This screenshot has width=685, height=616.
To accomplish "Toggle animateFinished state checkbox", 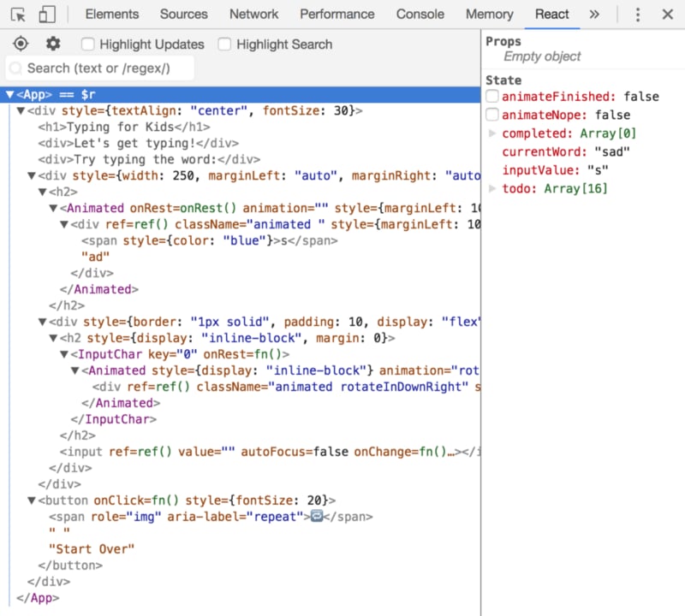I will point(492,96).
